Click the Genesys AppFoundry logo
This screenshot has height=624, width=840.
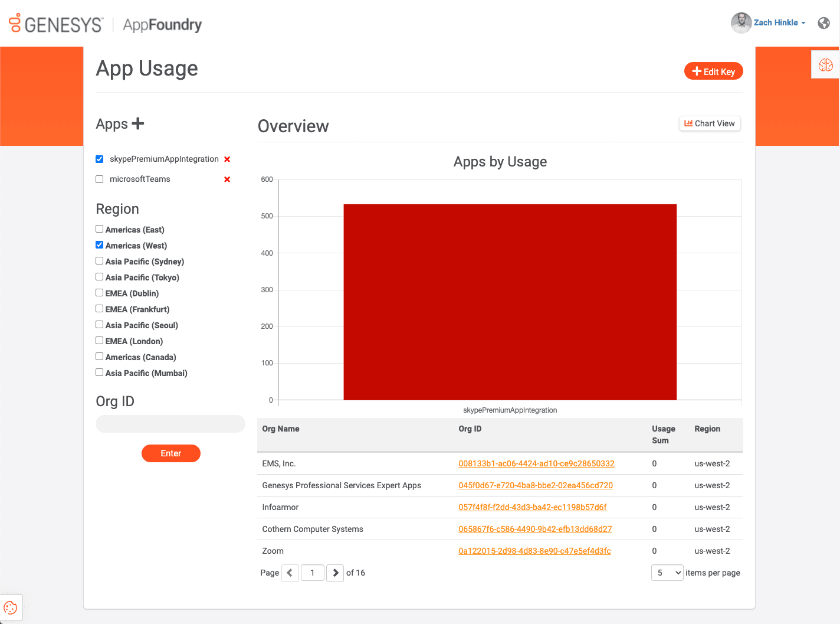tap(106, 24)
